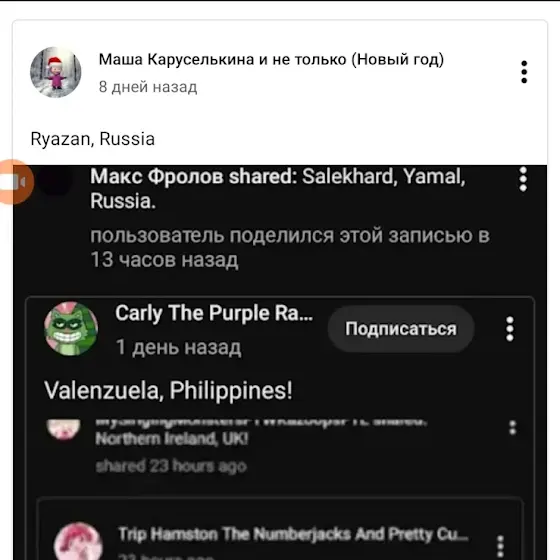560x560 pixels.
Task: Click the Northern Ireland, UK! share text
Action: pos(171,439)
